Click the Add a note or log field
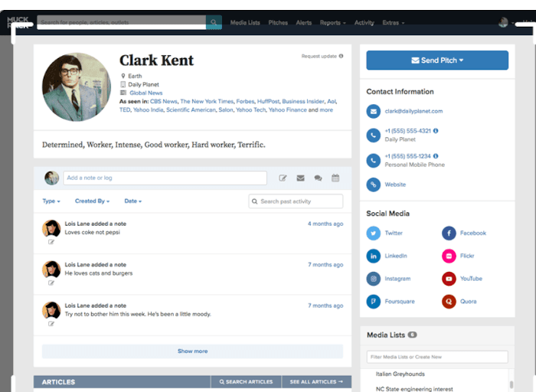The height and width of the screenshot is (392, 536). 165,178
